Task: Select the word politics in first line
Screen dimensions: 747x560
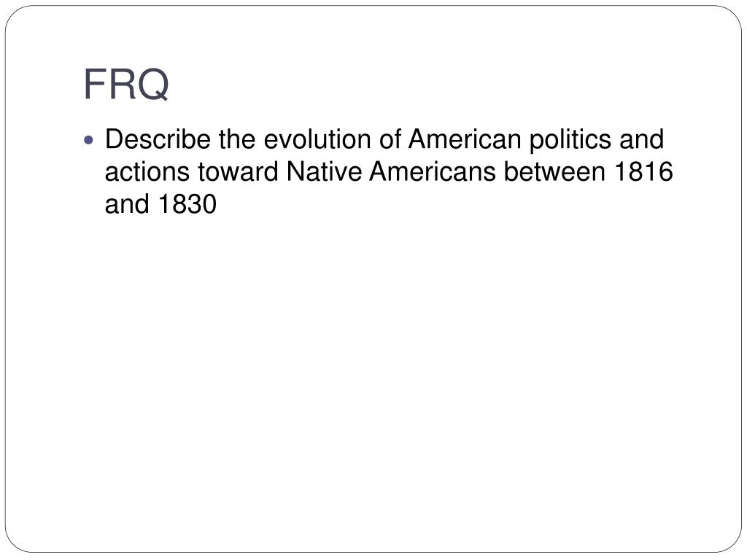Action: [570, 141]
